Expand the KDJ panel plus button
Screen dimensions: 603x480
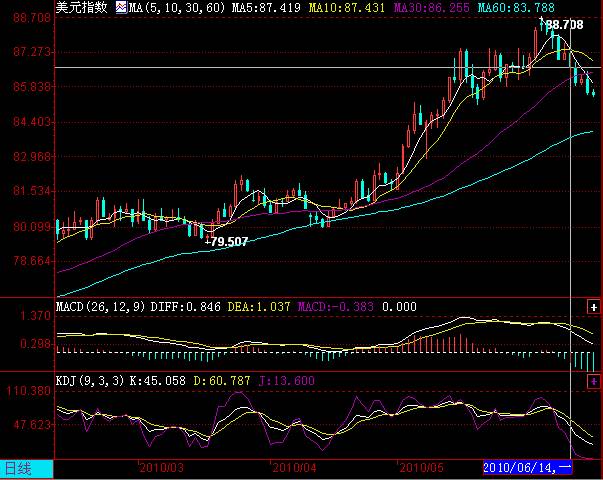(594, 382)
